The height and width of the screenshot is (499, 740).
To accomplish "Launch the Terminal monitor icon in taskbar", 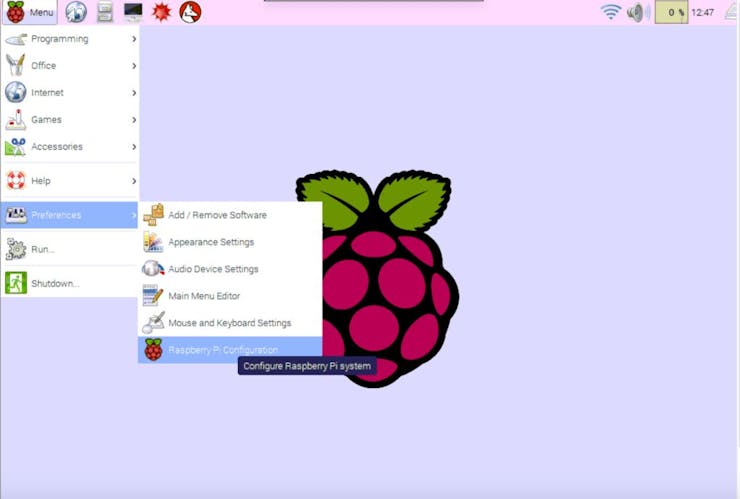I will click(133, 12).
